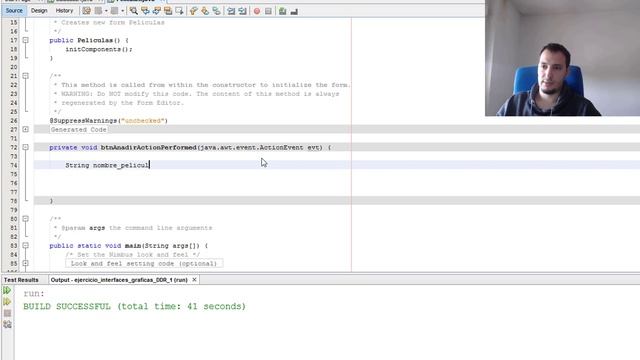Open the Back history dropdown arrow
Image resolution: width=640 pixels, height=360 pixels.
(x=106, y=11)
